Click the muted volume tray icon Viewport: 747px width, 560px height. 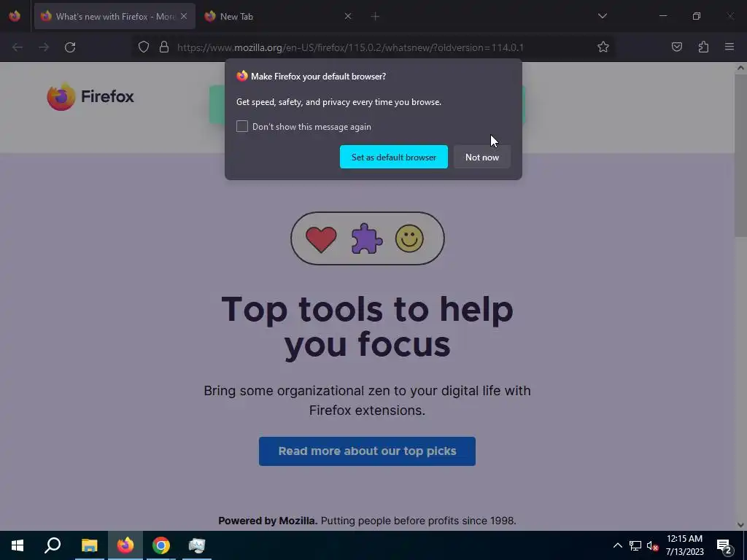pyautogui.click(x=652, y=545)
